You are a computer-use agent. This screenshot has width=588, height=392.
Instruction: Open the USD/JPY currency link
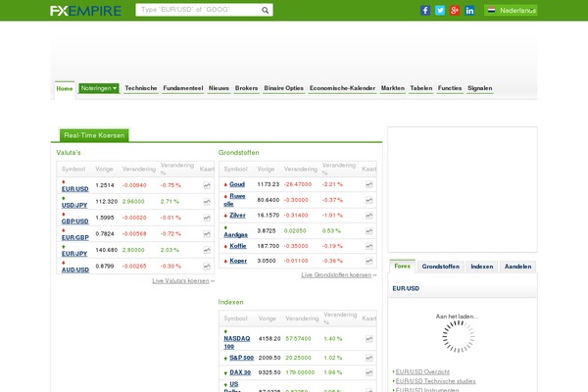(x=74, y=205)
